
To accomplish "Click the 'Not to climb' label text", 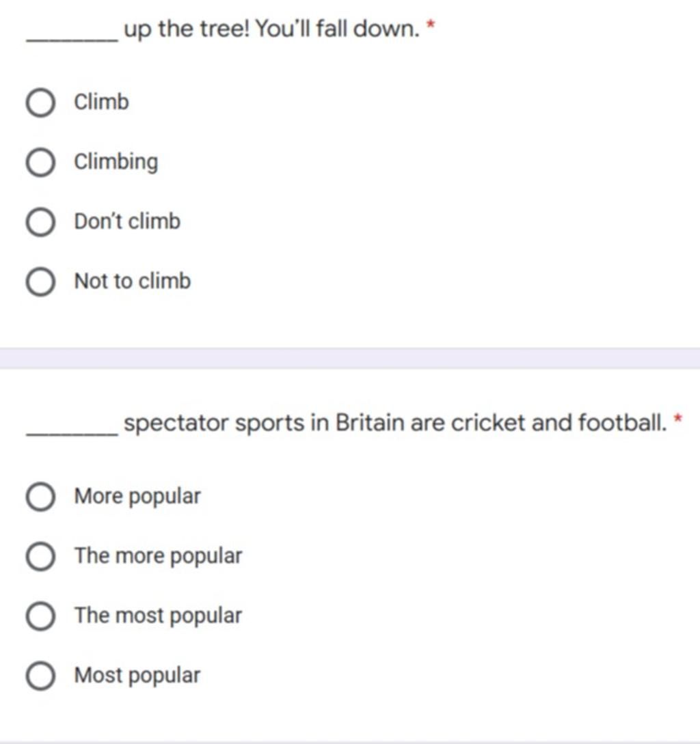I will pos(133,281).
